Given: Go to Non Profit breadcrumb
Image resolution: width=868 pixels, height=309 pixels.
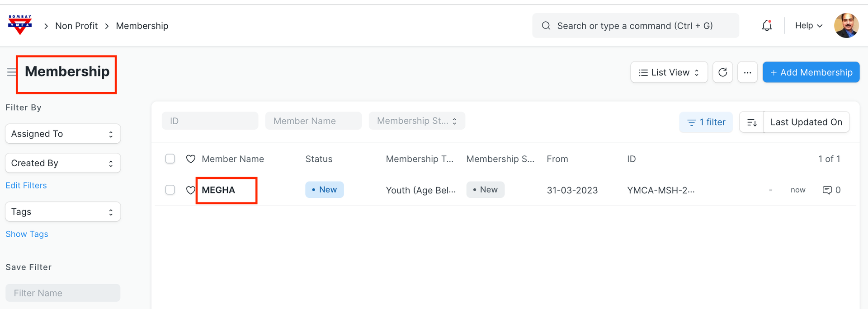Looking at the screenshot, I should coord(76,26).
